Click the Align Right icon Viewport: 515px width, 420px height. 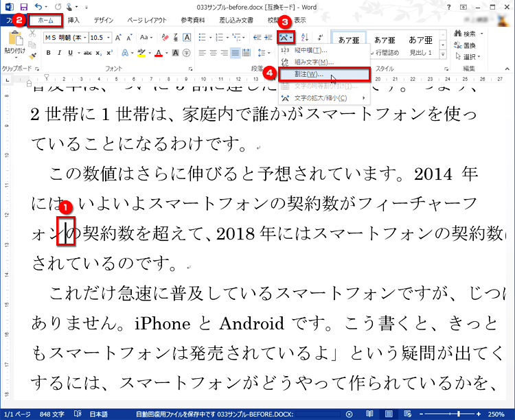(x=225, y=53)
